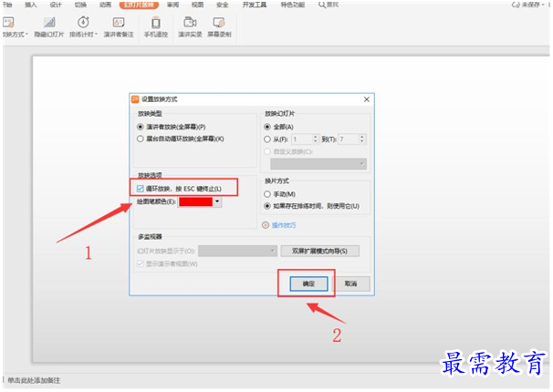The width and height of the screenshot is (553, 392).
Task: Click the 屏幕录制 screen recording icon
Action: (219, 23)
